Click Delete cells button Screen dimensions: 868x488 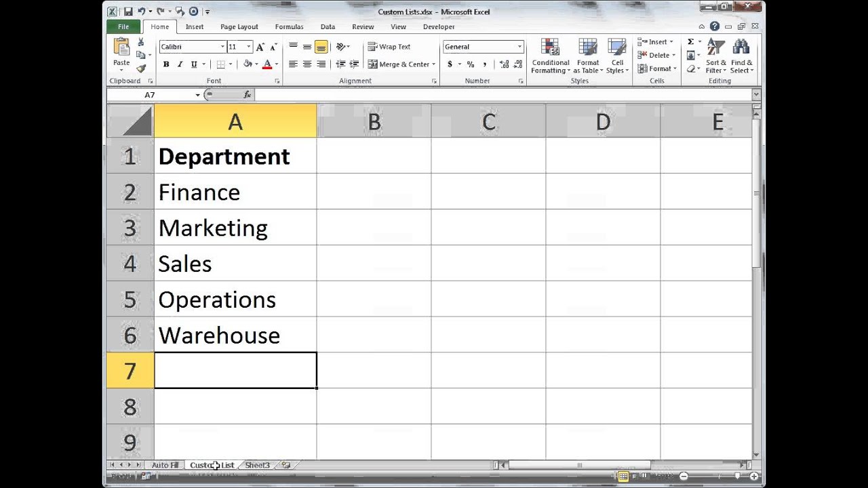pyautogui.click(x=656, y=55)
